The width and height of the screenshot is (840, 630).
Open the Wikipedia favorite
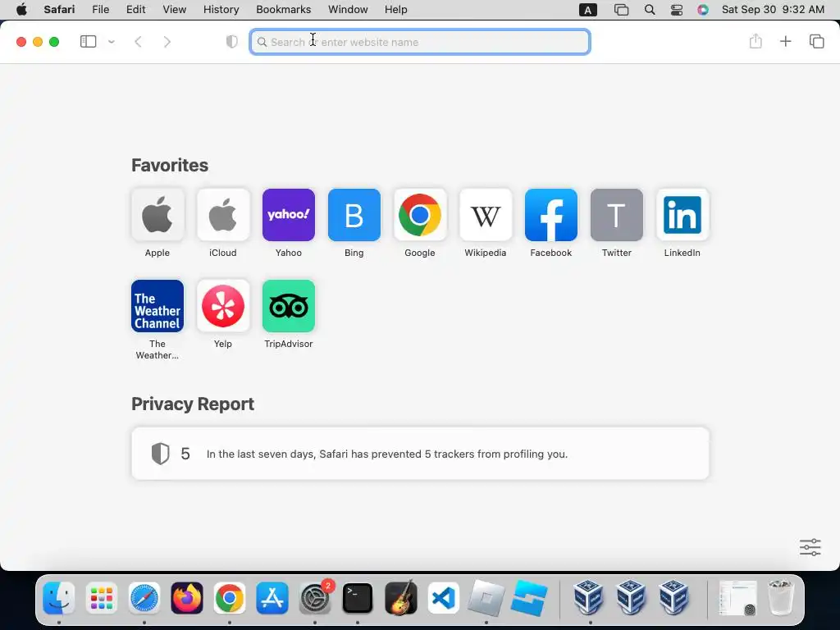pyautogui.click(x=486, y=215)
